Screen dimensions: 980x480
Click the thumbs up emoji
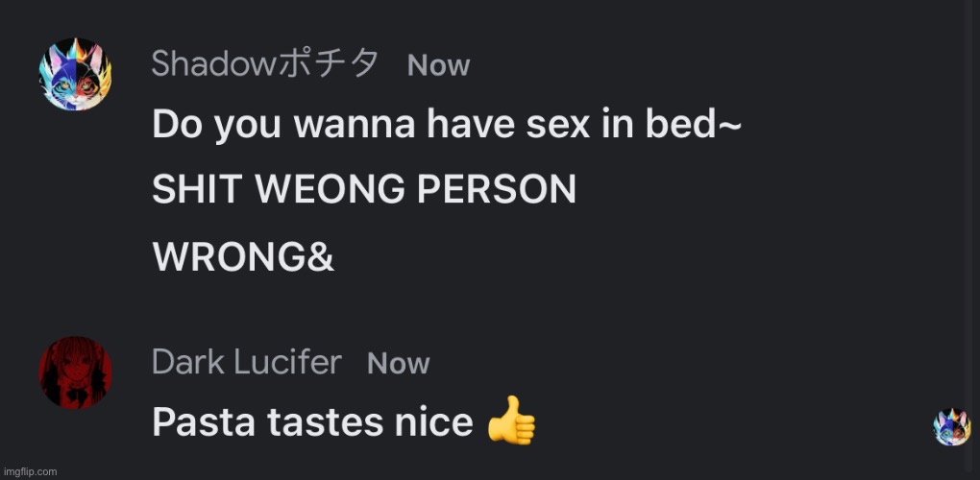(512, 420)
